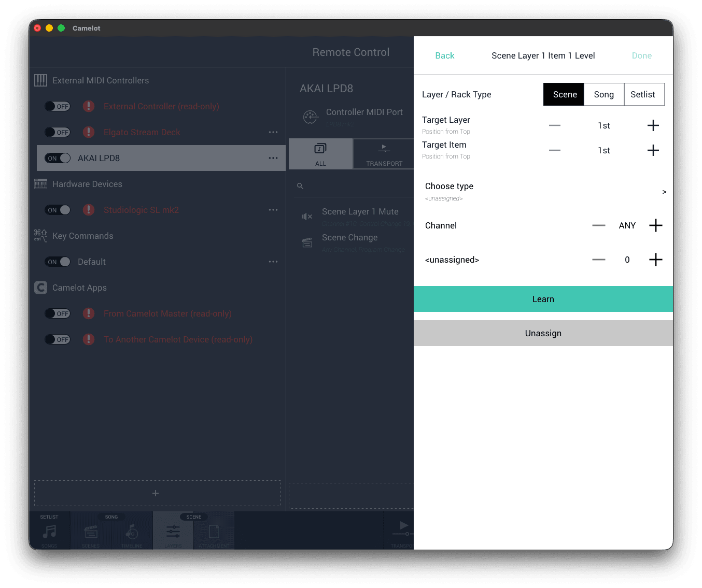Decrease the unassigned value with minus stepper
Viewport: 702px width, 588px height.
click(599, 260)
